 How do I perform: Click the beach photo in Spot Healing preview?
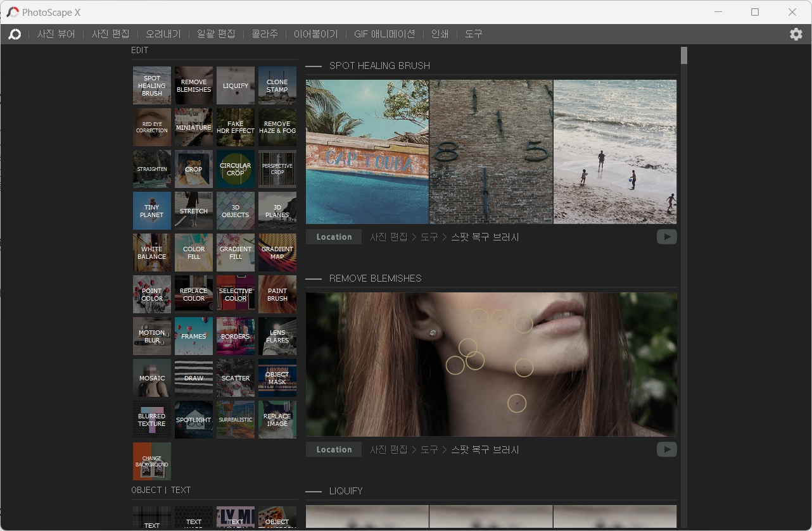615,152
